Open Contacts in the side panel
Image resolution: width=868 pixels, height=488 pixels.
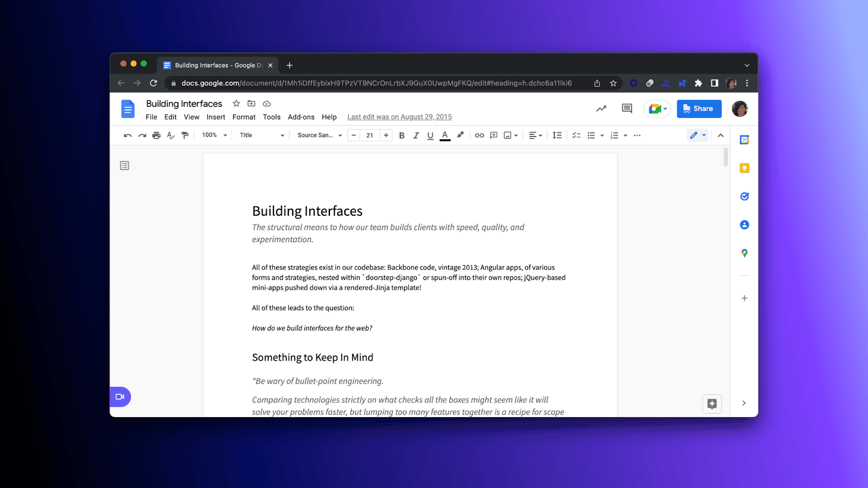pyautogui.click(x=744, y=225)
